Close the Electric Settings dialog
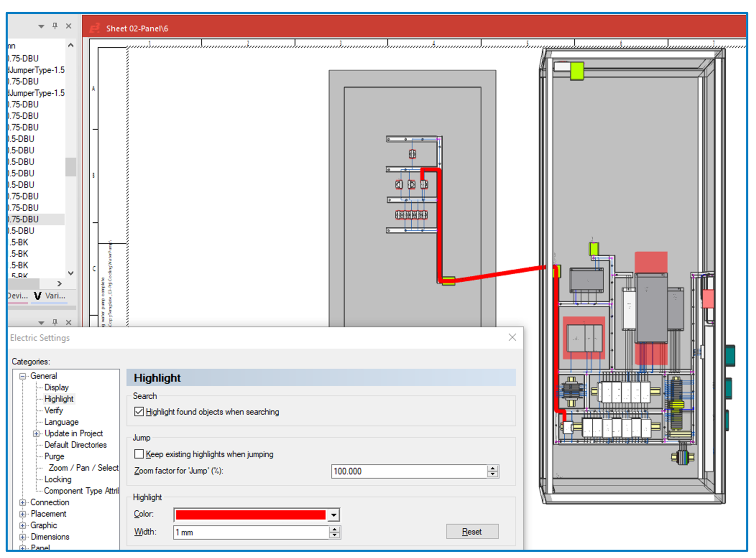 (512, 337)
